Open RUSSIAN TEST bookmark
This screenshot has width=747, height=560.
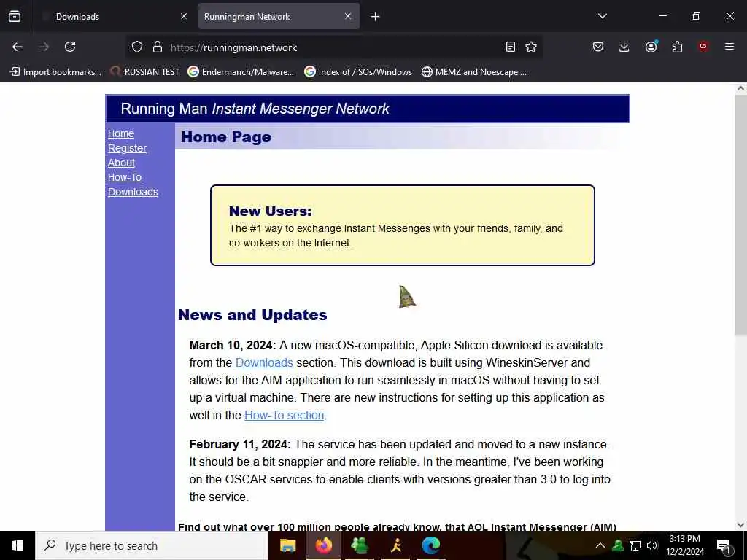[x=144, y=72]
